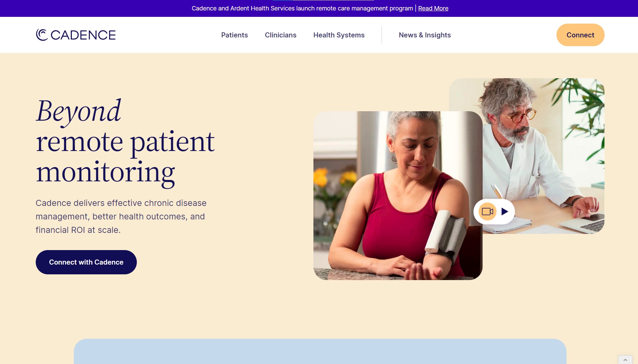Image resolution: width=638 pixels, height=364 pixels.
Task: Open the Clinicians menu
Action: [x=281, y=35]
